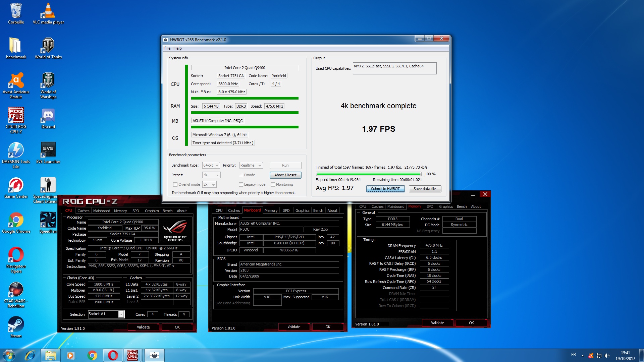Open CPUID ROG CPU-Z desktop icon
Screen dimensions: 644x362
click(16, 120)
